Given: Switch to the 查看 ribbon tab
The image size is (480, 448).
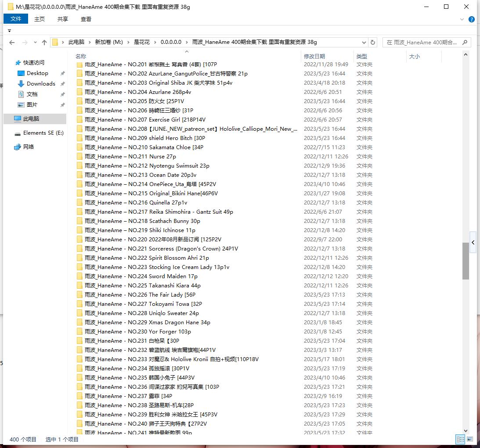Looking at the screenshot, I should [86, 19].
